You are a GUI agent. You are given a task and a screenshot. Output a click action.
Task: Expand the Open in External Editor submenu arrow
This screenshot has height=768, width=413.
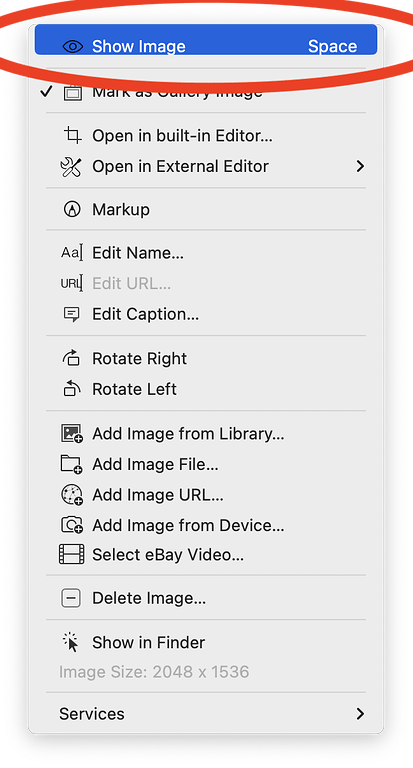tap(360, 167)
